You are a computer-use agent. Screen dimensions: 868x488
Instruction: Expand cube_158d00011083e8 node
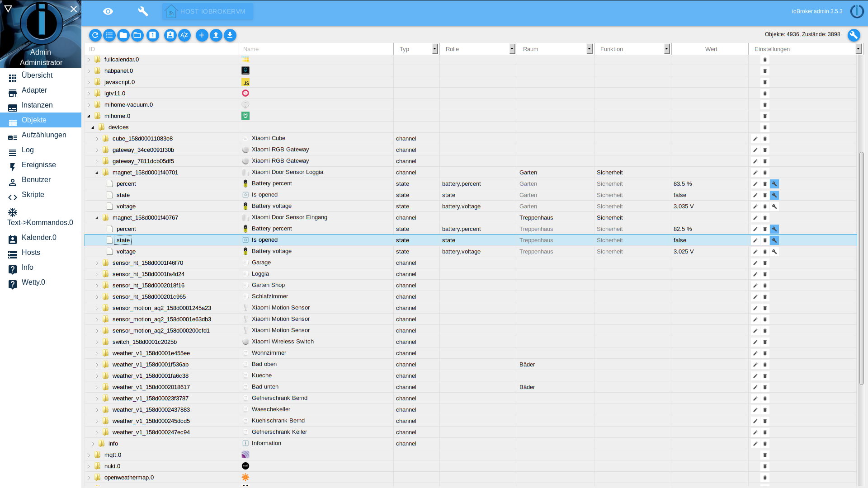97,139
